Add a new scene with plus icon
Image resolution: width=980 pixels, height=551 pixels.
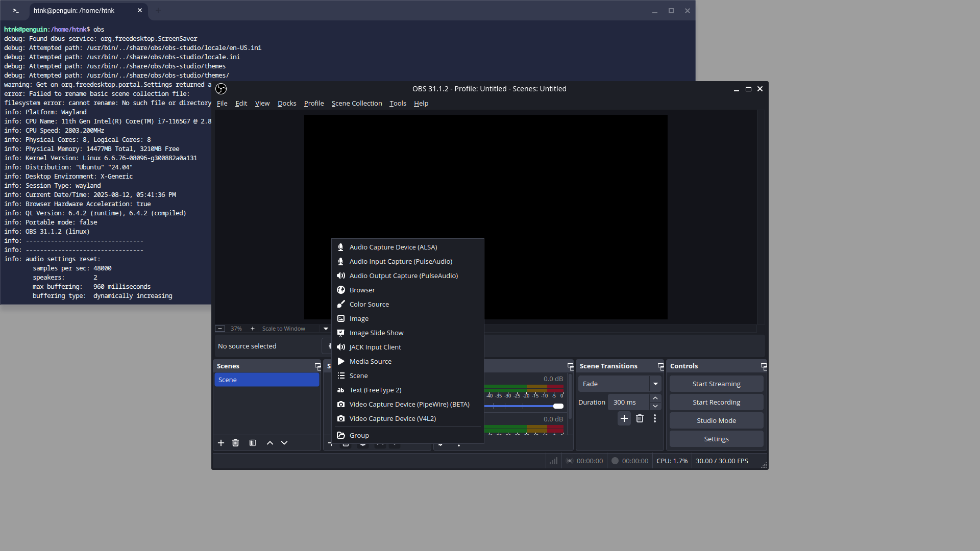(x=221, y=443)
